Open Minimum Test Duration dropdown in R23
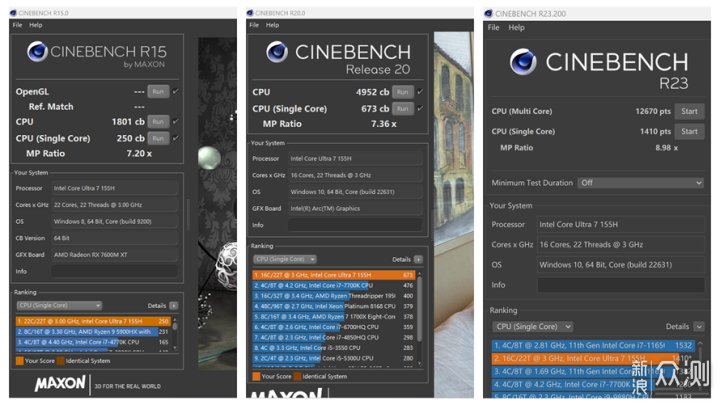 coord(641,183)
